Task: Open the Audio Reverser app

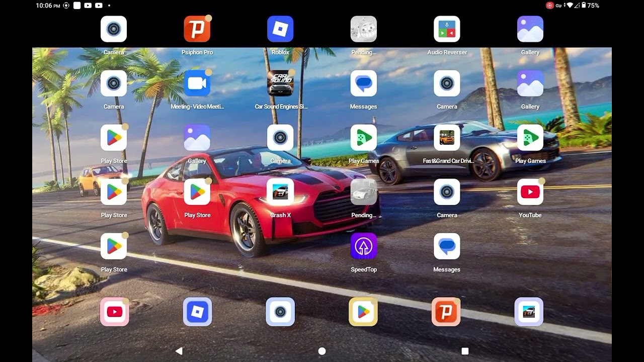Action: point(447,29)
